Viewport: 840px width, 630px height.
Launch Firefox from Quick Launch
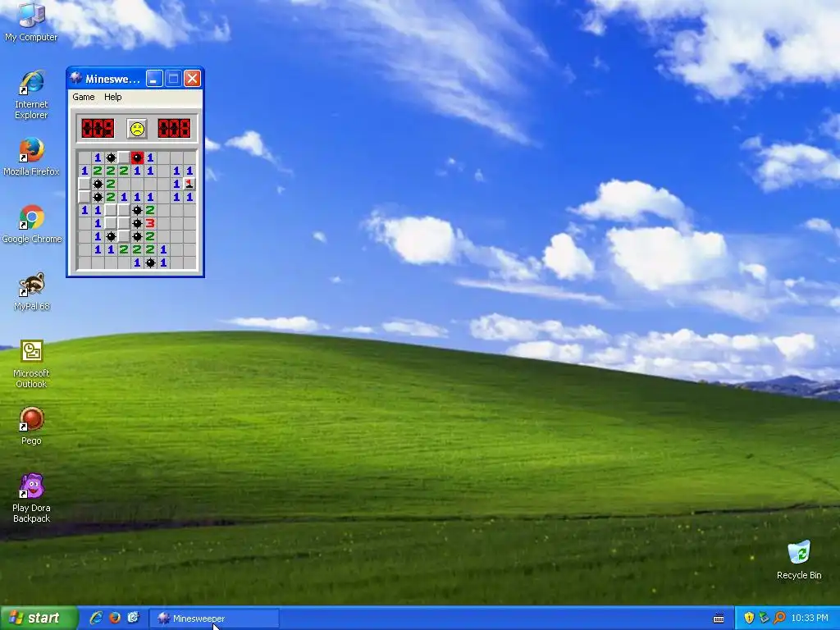click(x=115, y=618)
